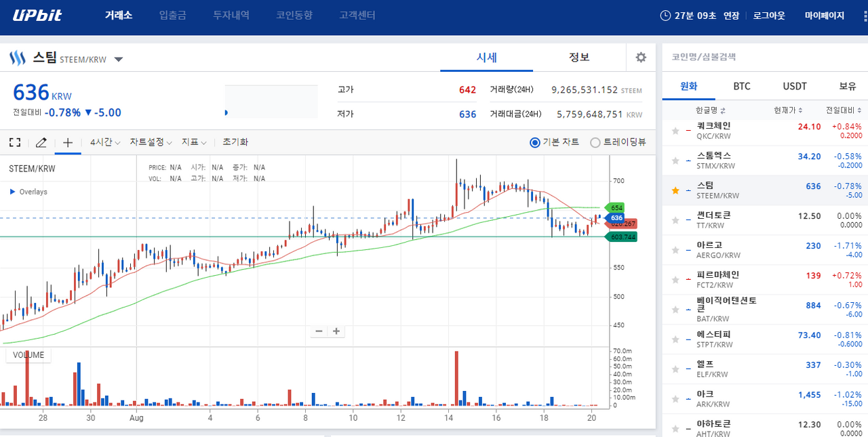Click the chart zoom out minus button
The height and width of the screenshot is (437, 868).
click(x=319, y=331)
